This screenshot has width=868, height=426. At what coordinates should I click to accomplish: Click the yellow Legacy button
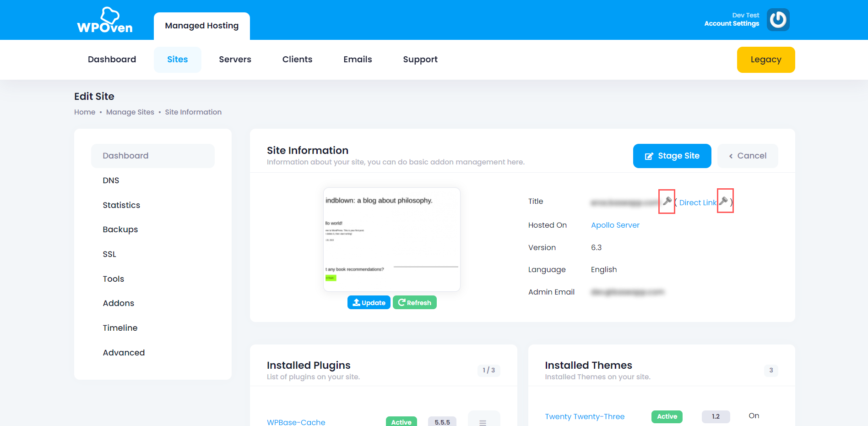766,60
